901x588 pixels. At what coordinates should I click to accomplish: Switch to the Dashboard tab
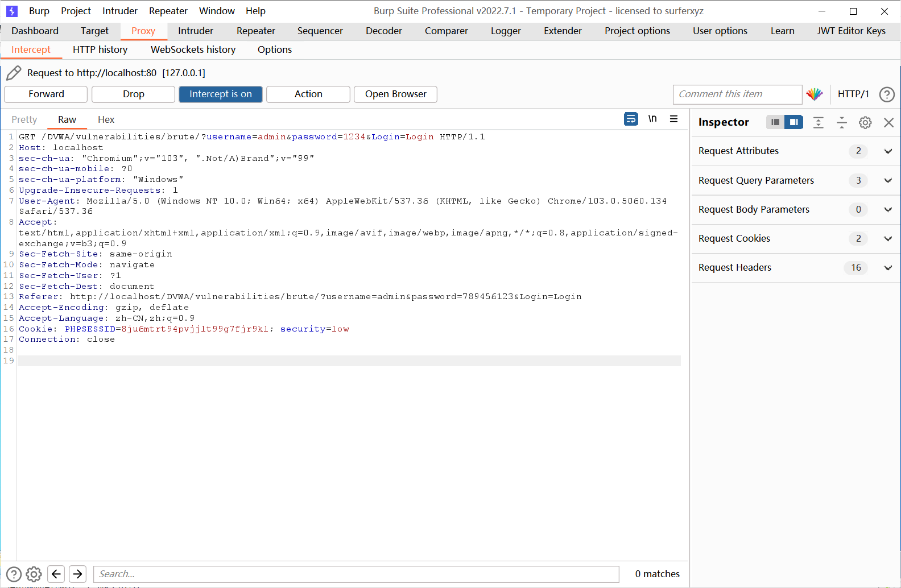pos(35,31)
